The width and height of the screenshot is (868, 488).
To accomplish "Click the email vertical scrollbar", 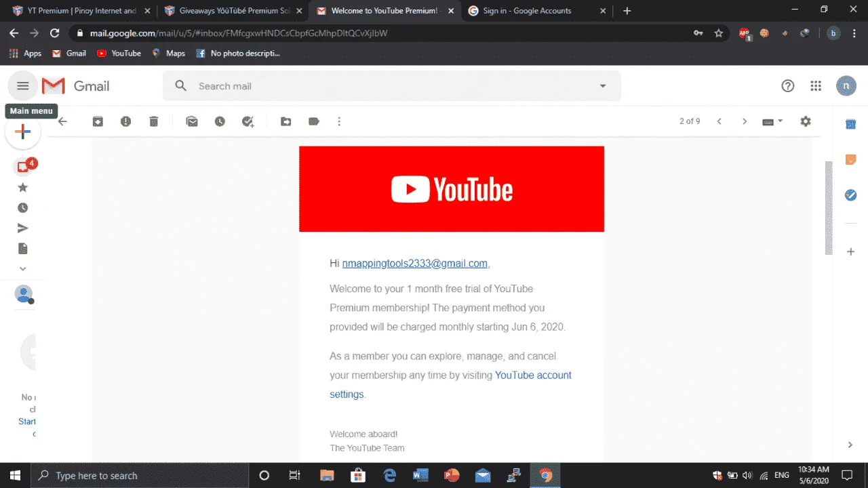I will point(828,208).
